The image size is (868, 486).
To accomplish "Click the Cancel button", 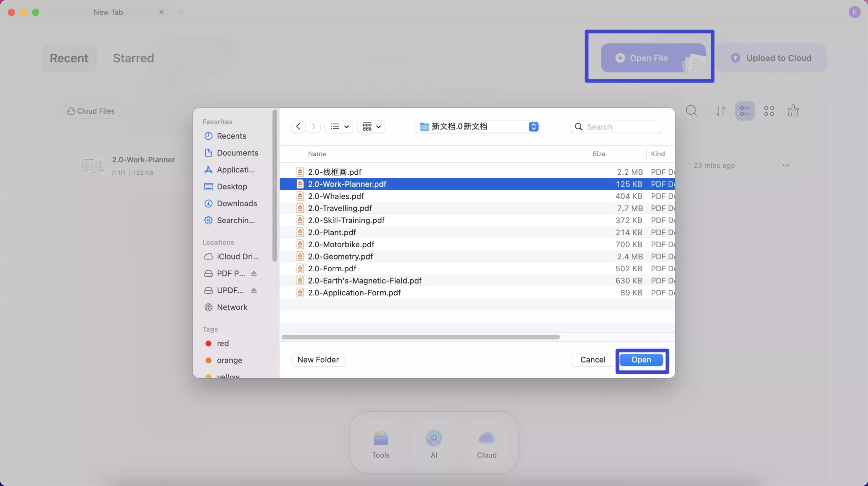I will tap(592, 359).
